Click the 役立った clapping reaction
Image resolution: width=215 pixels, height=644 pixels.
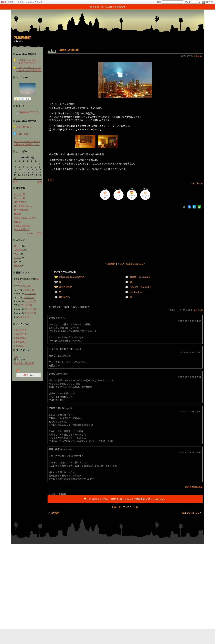(145, 195)
